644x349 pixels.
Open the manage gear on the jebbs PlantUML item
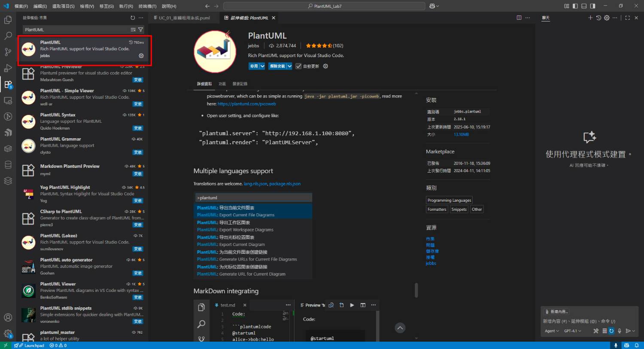(x=141, y=56)
